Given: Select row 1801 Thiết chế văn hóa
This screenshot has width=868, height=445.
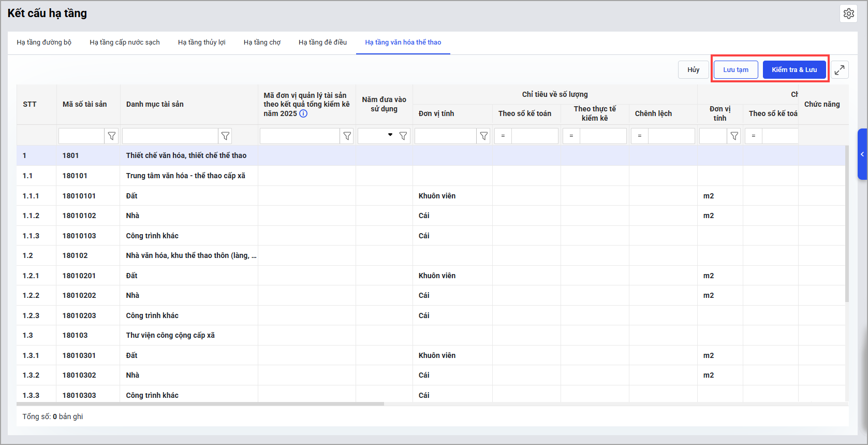Looking at the screenshot, I should click(x=186, y=155).
